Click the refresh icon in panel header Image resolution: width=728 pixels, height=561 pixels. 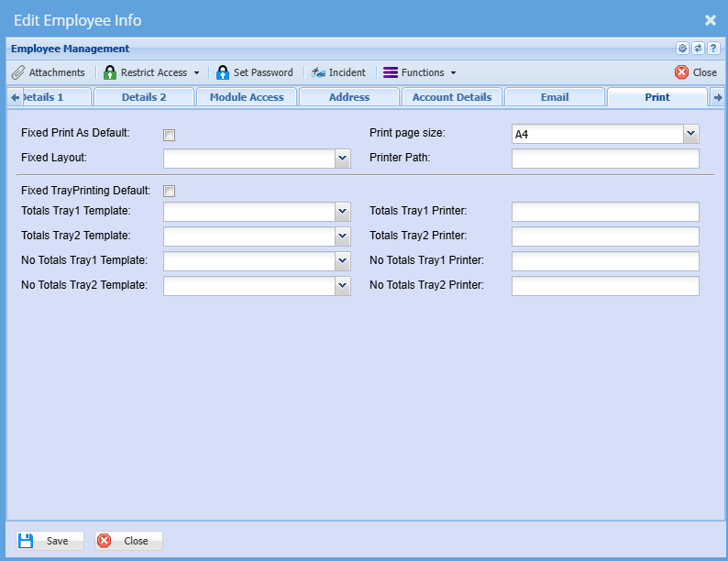(x=698, y=49)
